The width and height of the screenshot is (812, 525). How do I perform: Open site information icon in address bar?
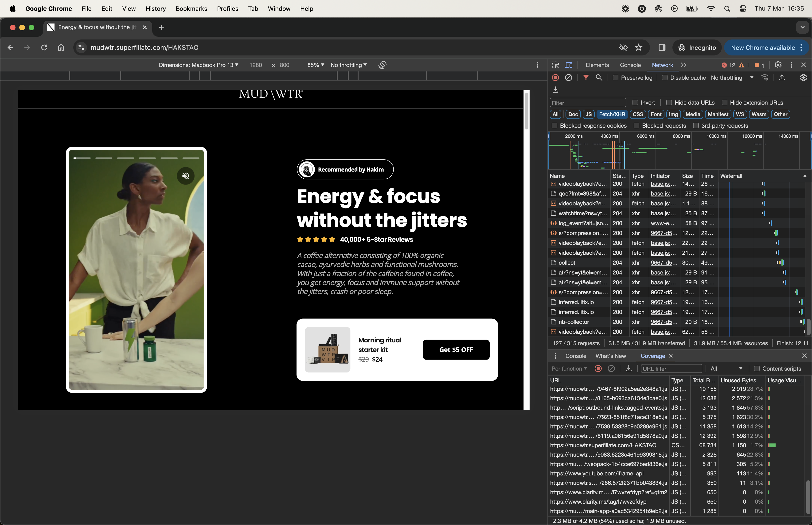(81, 47)
